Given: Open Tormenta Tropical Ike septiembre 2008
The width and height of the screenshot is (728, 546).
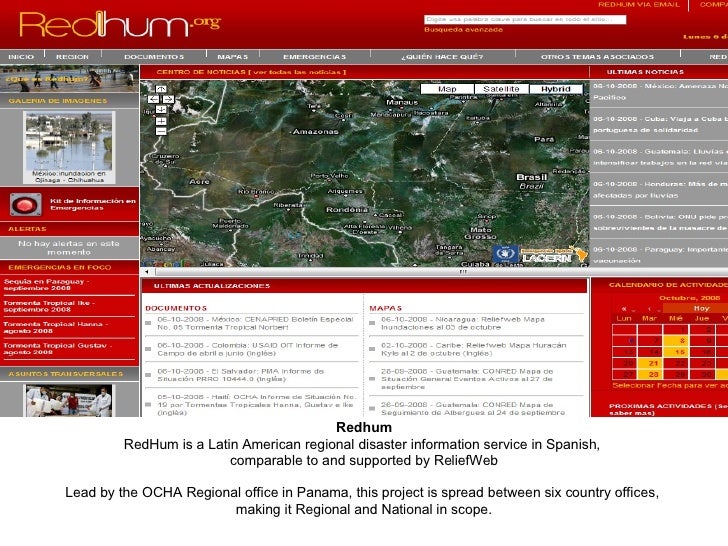Looking at the screenshot, I should click(x=49, y=306).
